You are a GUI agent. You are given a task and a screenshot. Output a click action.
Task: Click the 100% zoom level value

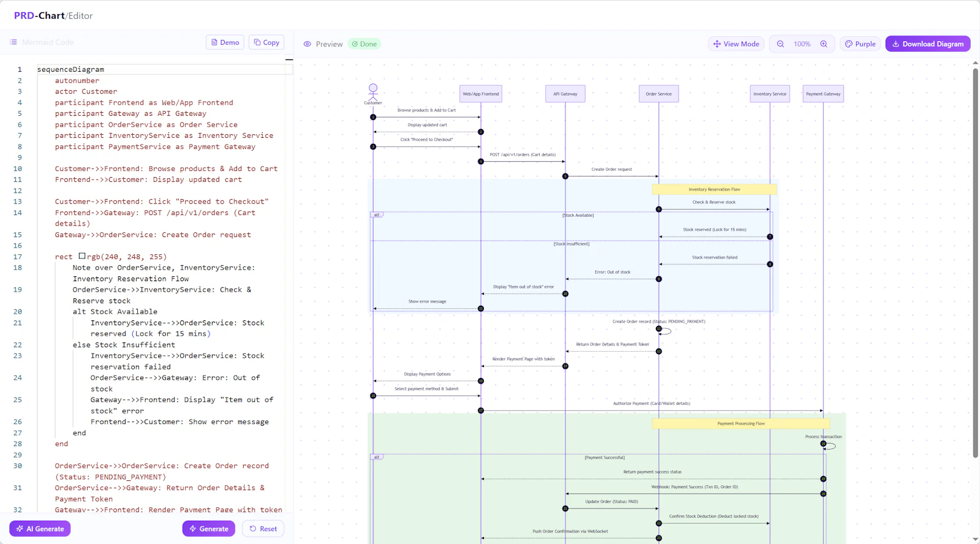[802, 44]
